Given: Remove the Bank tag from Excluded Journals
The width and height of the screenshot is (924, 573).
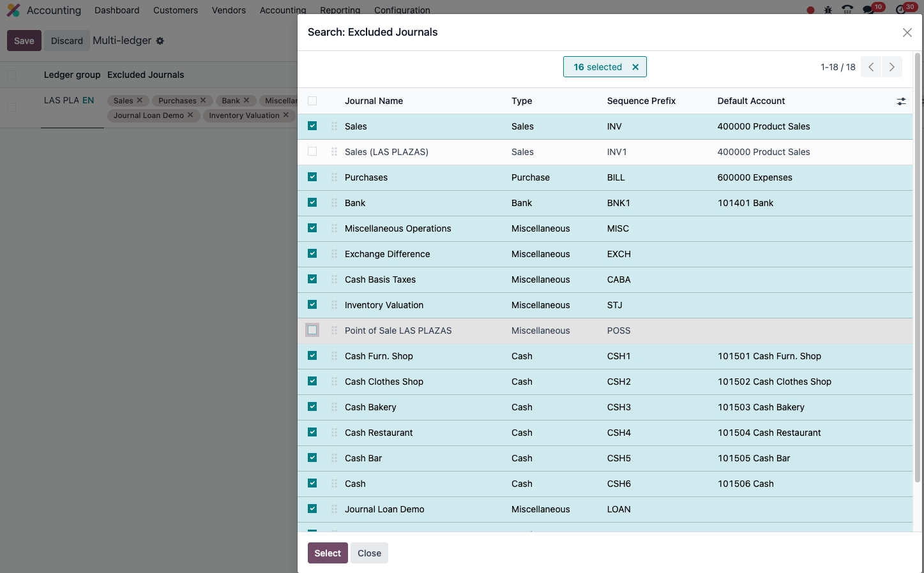Looking at the screenshot, I should (x=246, y=100).
